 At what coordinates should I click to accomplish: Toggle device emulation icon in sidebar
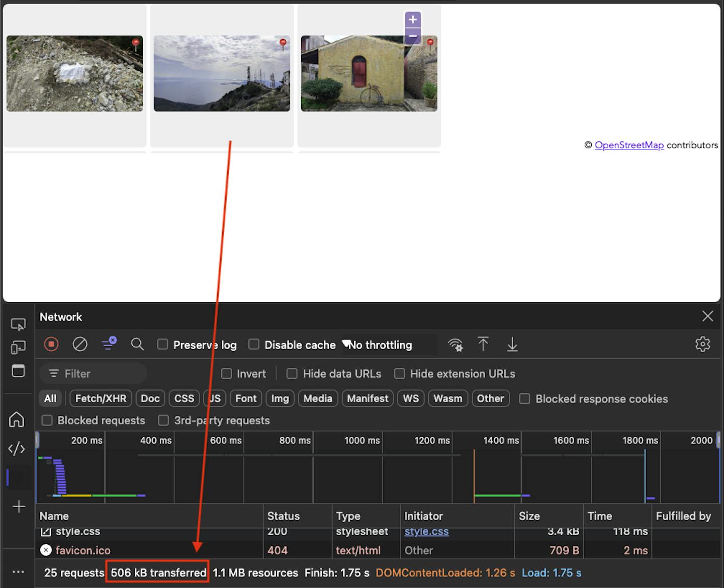coord(18,348)
